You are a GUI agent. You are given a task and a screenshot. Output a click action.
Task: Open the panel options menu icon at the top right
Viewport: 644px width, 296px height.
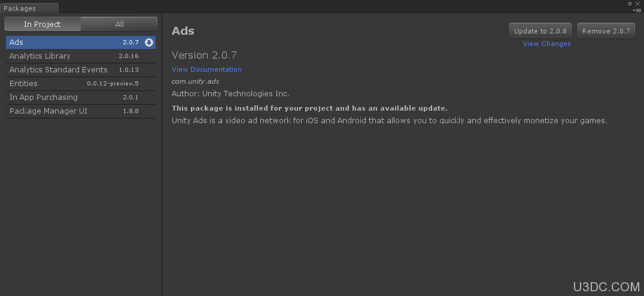pos(637,10)
